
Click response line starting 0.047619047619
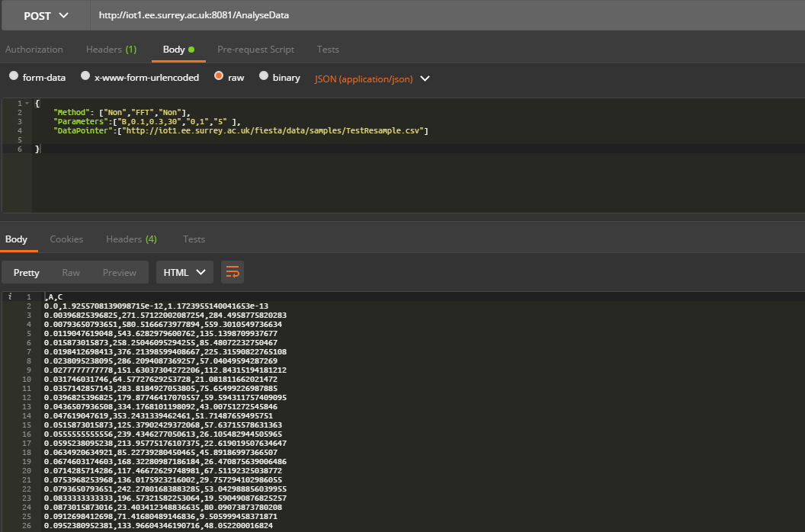[158, 416]
